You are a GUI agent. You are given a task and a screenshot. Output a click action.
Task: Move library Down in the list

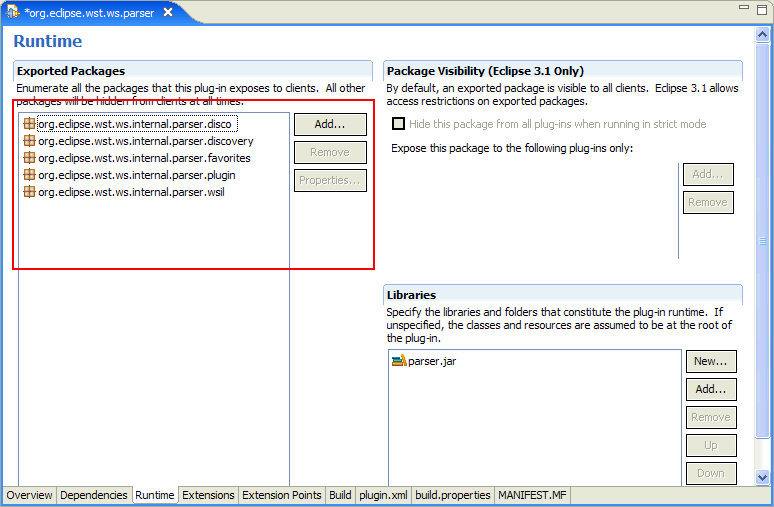point(711,473)
